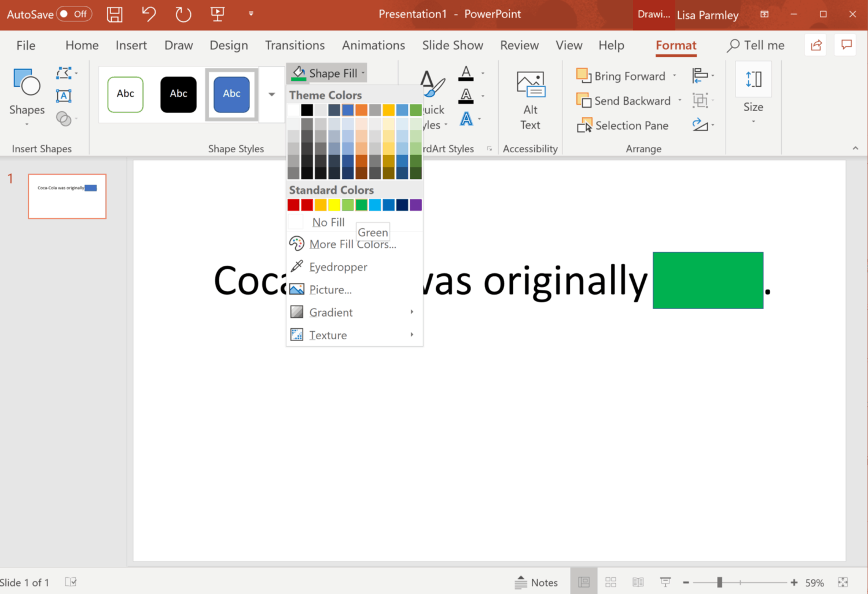Open Ribbon Display Options
Screen dimensions: 868x594
coord(764,14)
